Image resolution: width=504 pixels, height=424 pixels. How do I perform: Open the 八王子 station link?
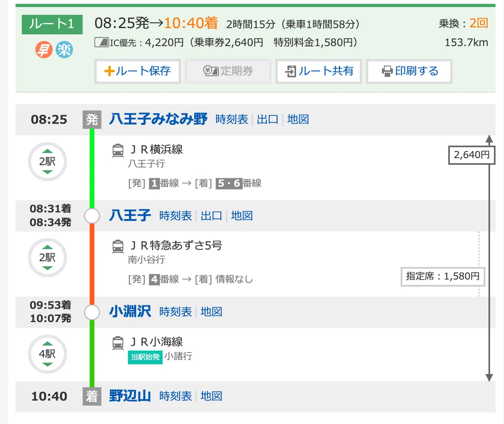pyautogui.click(x=130, y=216)
